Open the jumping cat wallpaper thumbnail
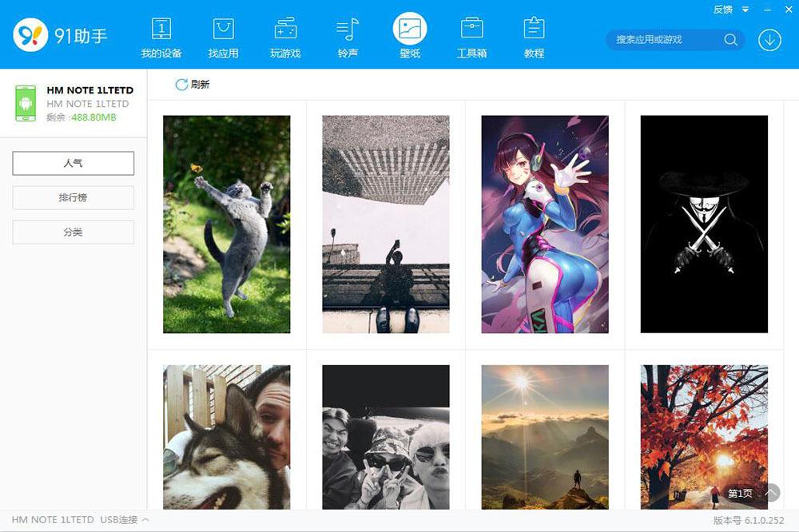This screenshot has width=799, height=532. pos(227,224)
